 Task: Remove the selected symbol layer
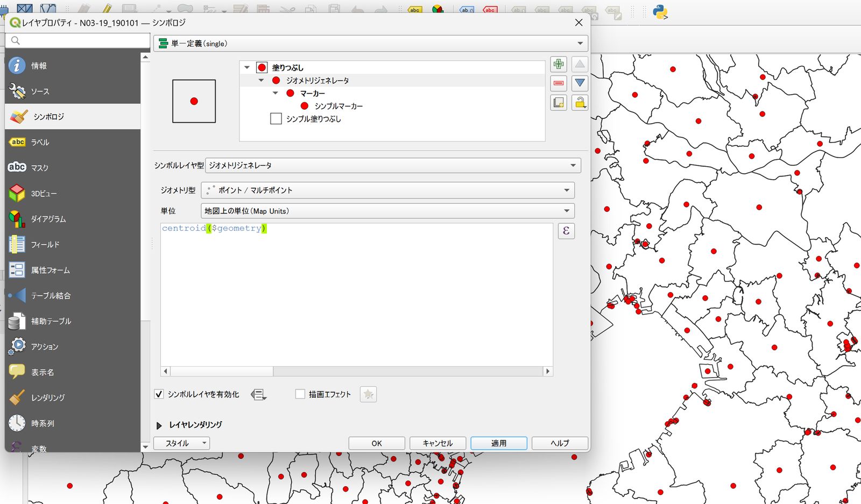[559, 83]
